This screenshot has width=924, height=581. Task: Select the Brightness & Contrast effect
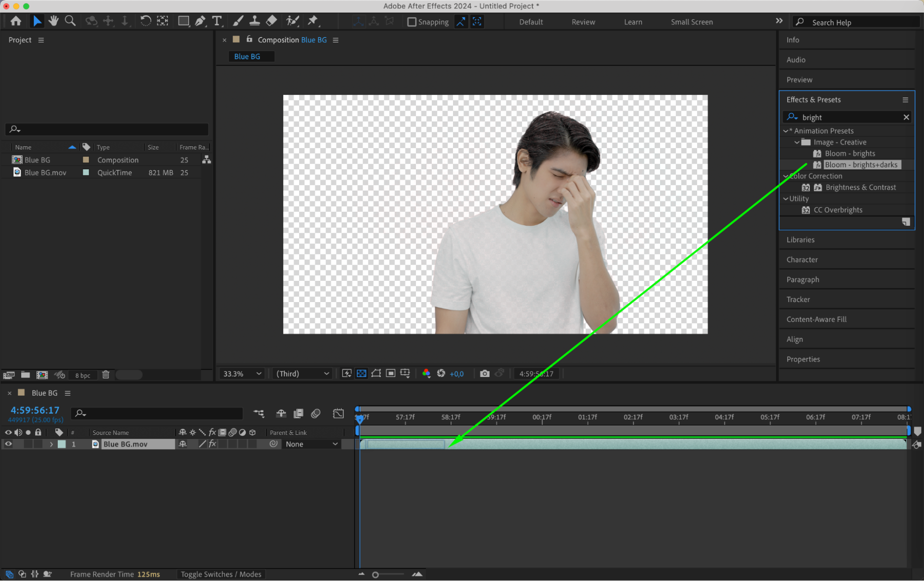[860, 187]
